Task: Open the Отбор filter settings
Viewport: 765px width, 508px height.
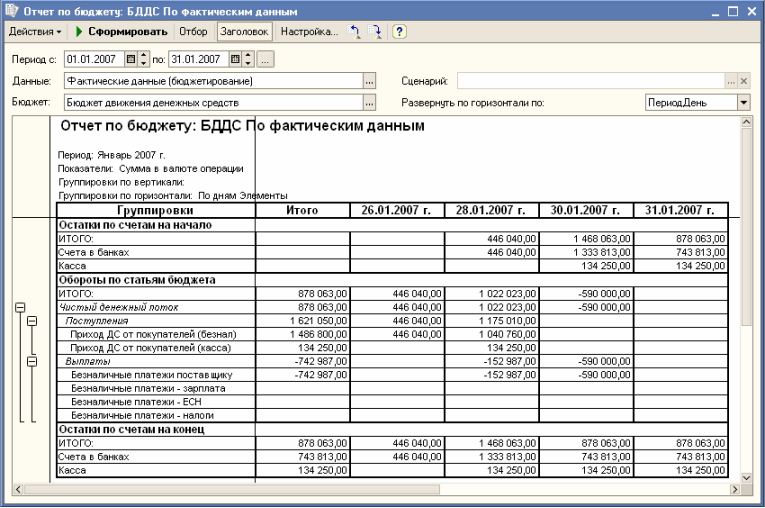Action: 193,32
